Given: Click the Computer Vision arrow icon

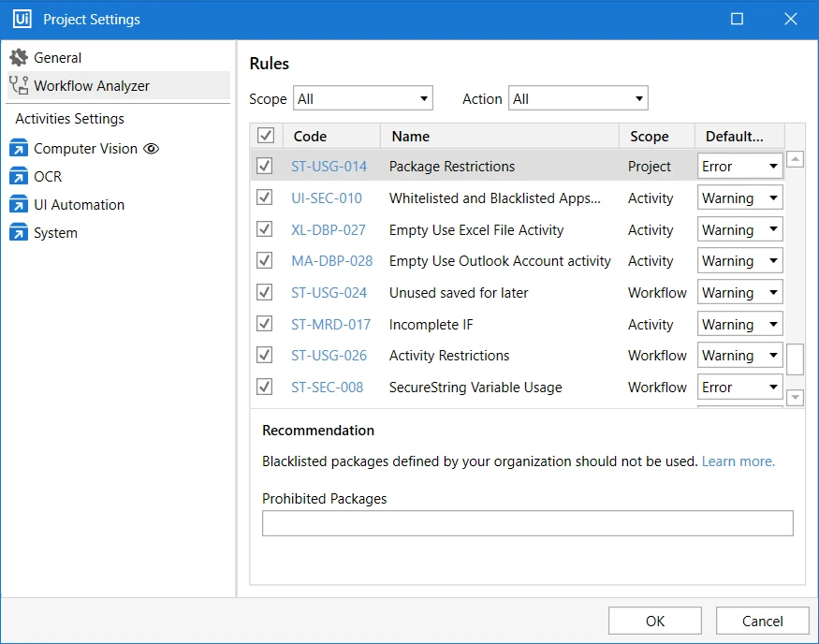Looking at the screenshot, I should 19,148.
